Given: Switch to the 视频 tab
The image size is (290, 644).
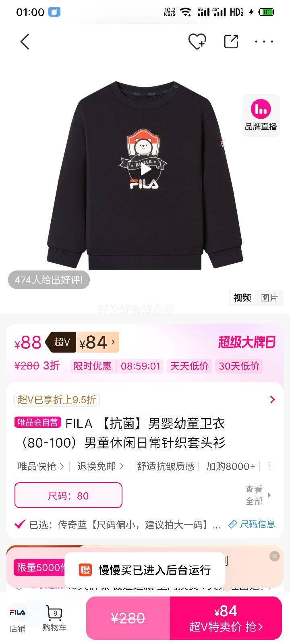Looking at the screenshot, I should pyautogui.click(x=242, y=297).
